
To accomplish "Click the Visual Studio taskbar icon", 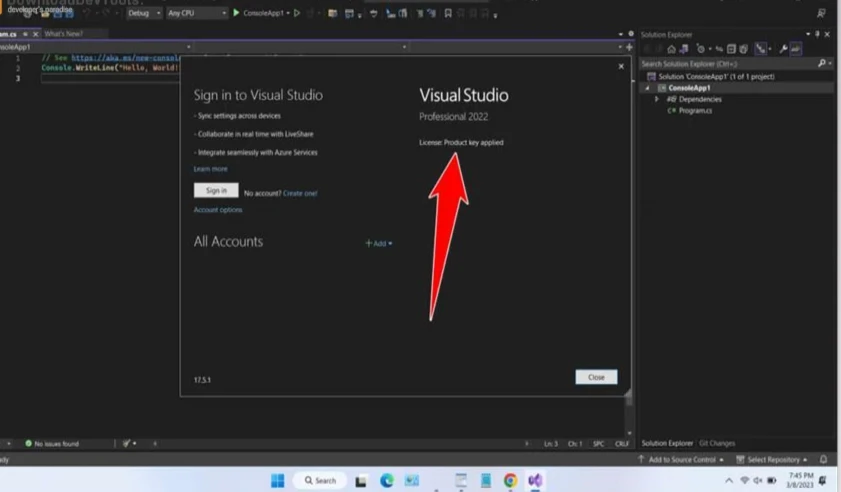I will (535, 480).
